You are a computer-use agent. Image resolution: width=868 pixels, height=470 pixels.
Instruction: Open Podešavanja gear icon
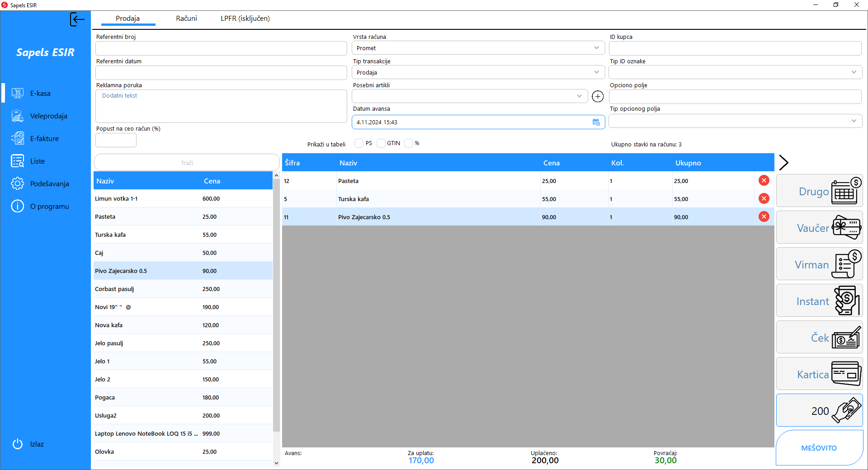click(18, 183)
